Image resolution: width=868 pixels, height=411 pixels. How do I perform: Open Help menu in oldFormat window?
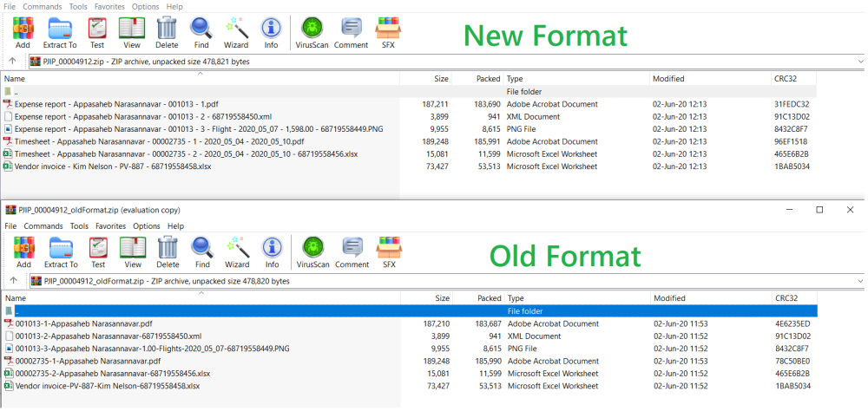[175, 226]
